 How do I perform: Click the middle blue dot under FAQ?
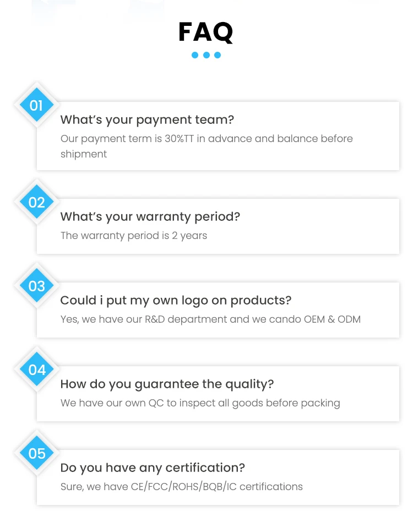[x=206, y=55]
